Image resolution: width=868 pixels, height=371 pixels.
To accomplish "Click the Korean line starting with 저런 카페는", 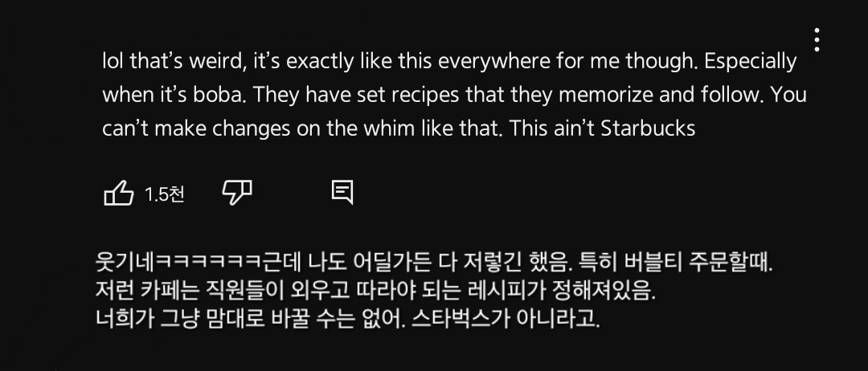I will pos(375,290).
